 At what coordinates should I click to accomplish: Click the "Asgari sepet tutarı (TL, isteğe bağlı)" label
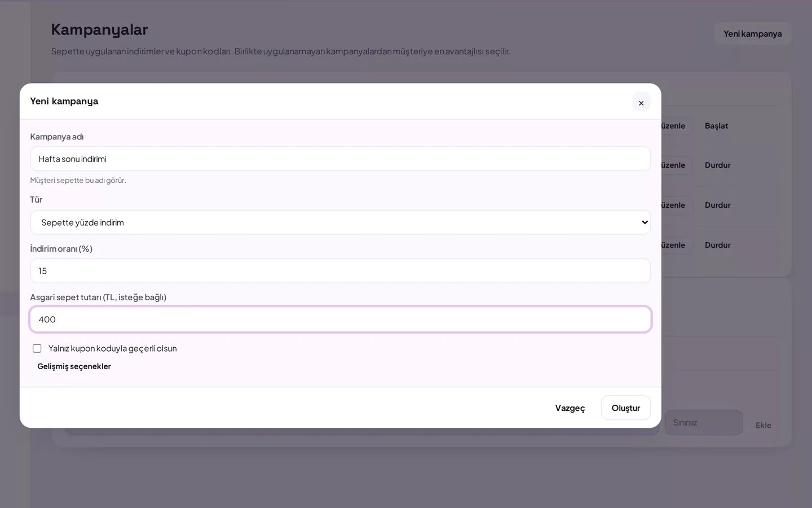pyautogui.click(x=98, y=297)
